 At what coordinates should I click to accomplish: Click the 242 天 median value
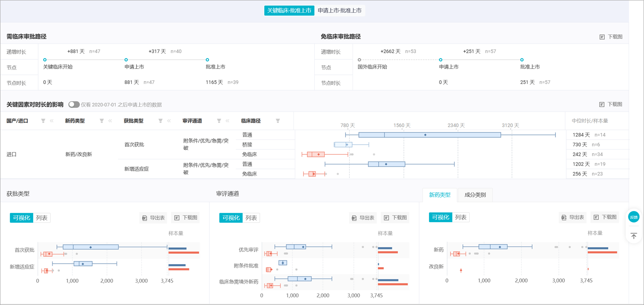(580, 154)
